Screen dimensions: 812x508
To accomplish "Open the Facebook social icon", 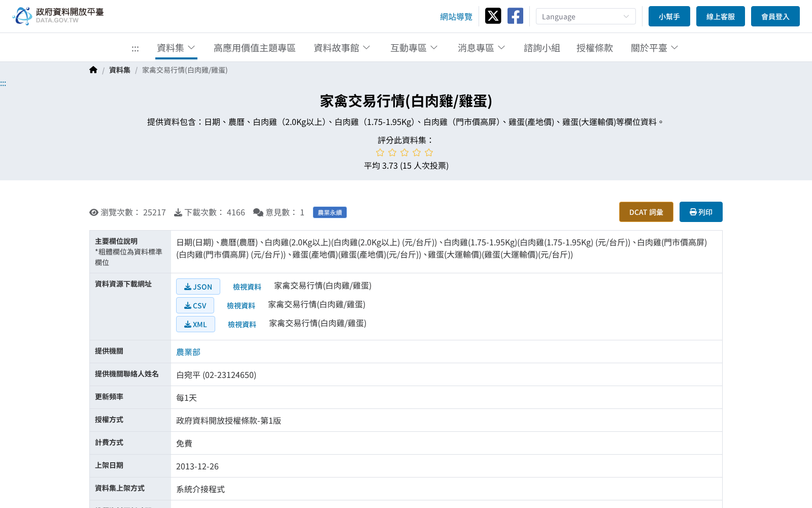I will (515, 16).
